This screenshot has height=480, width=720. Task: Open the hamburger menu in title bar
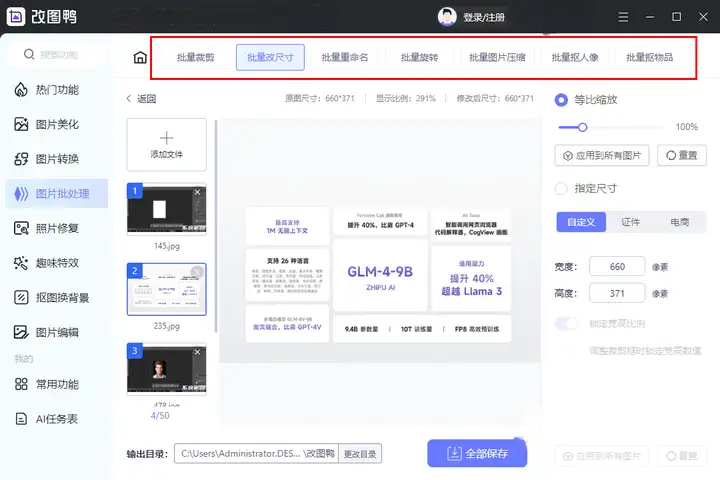[x=623, y=17]
